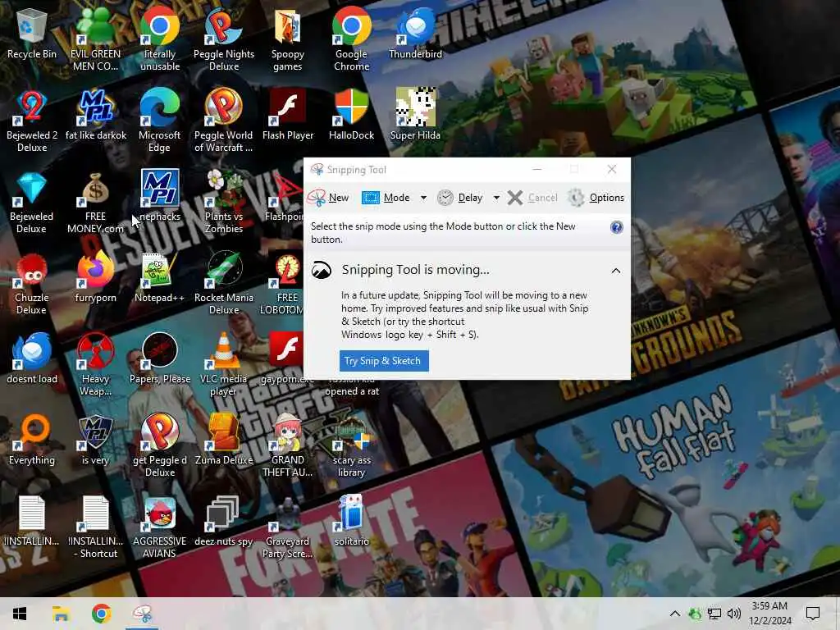Select the Everything search icon

(32, 441)
